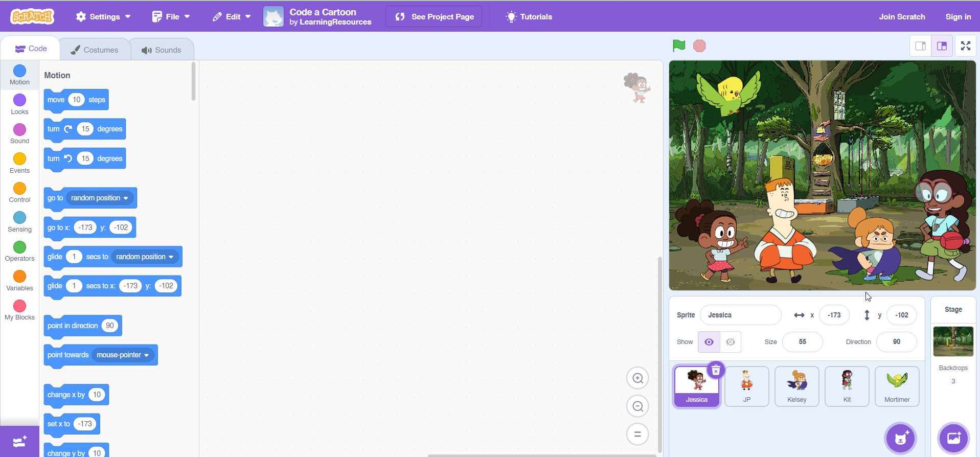Image resolution: width=980 pixels, height=457 pixels.
Task: Click the set x to -173 block
Action: 72,424
